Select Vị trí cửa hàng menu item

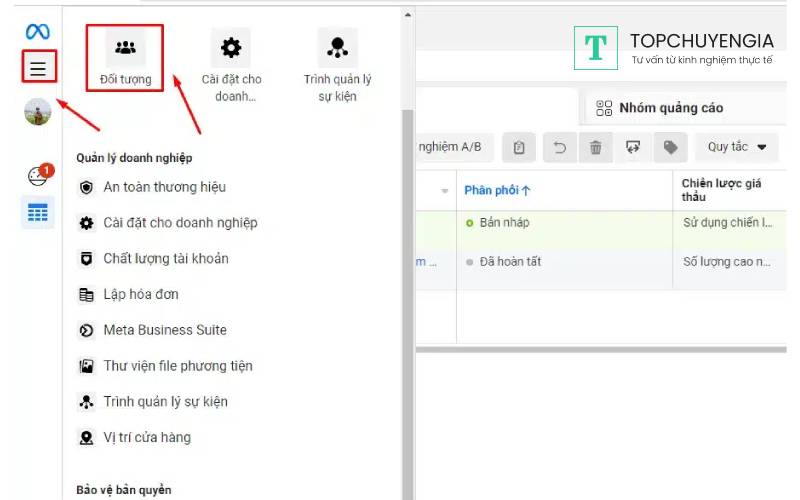point(147,437)
